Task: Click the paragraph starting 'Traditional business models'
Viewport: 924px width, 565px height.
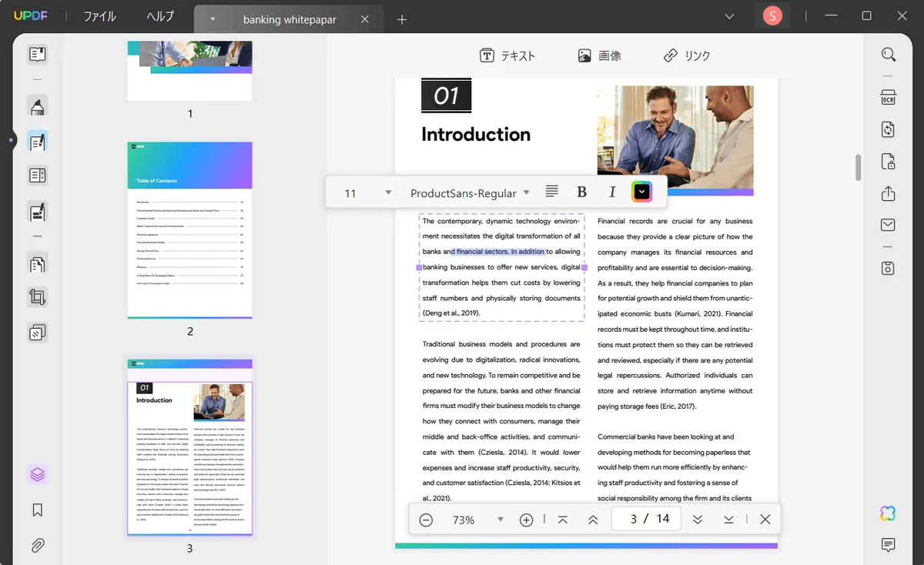Action: (501, 421)
